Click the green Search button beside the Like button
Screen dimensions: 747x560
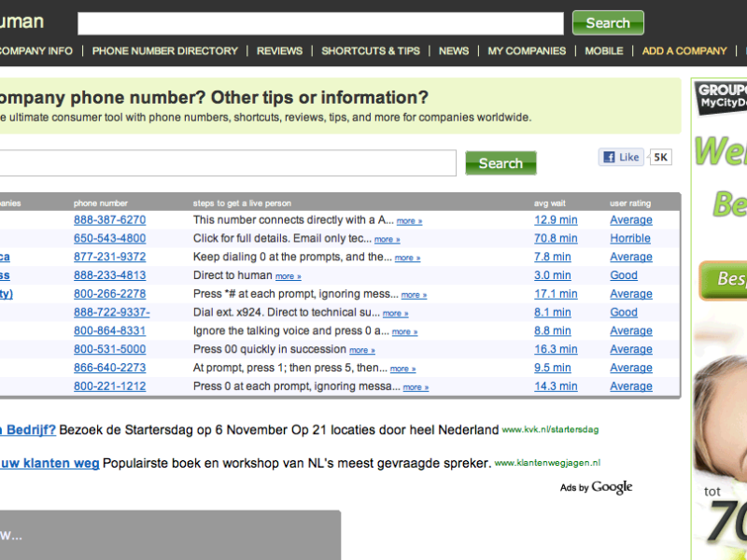(500, 162)
